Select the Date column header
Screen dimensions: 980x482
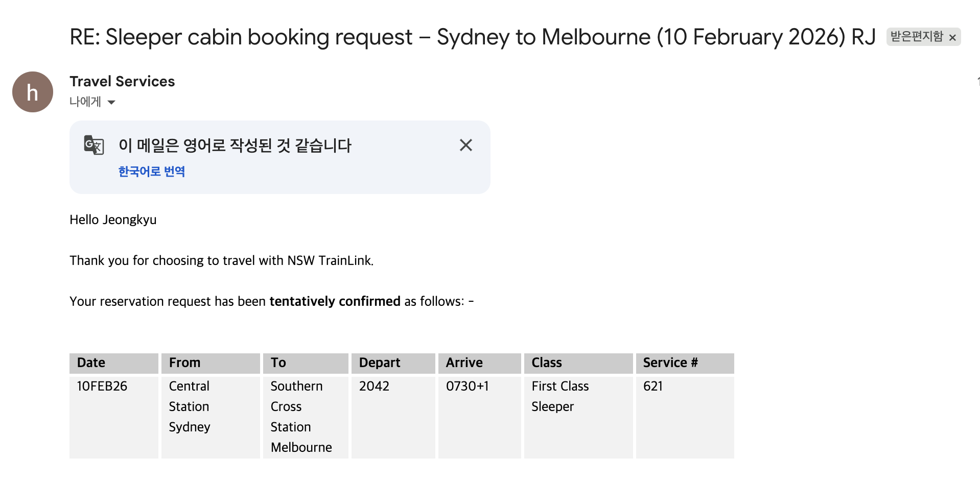tap(91, 363)
